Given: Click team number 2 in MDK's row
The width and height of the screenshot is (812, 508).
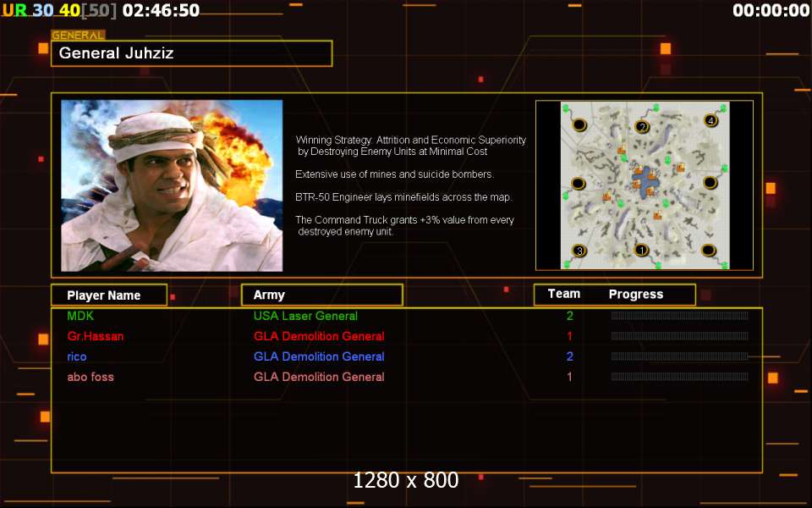Looking at the screenshot, I should tap(569, 316).
